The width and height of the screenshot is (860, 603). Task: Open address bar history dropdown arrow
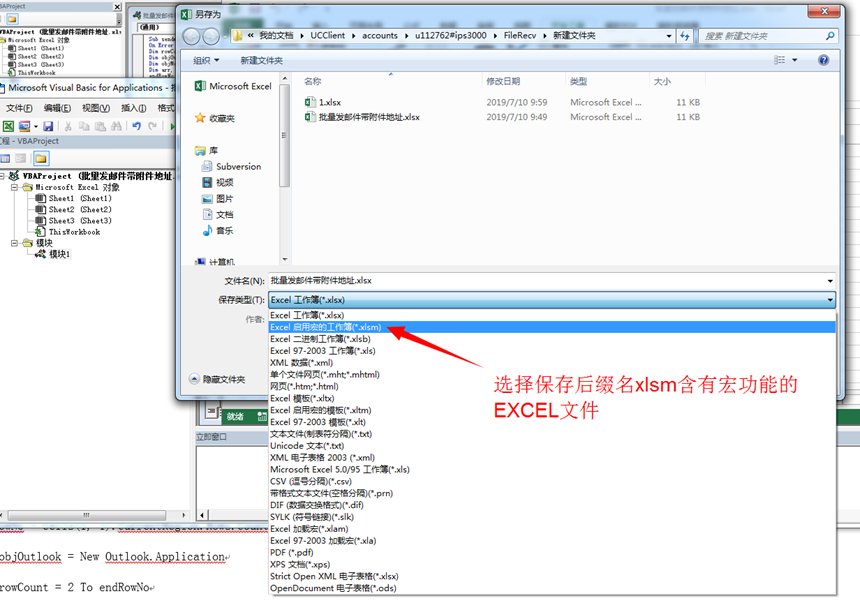tap(669, 36)
